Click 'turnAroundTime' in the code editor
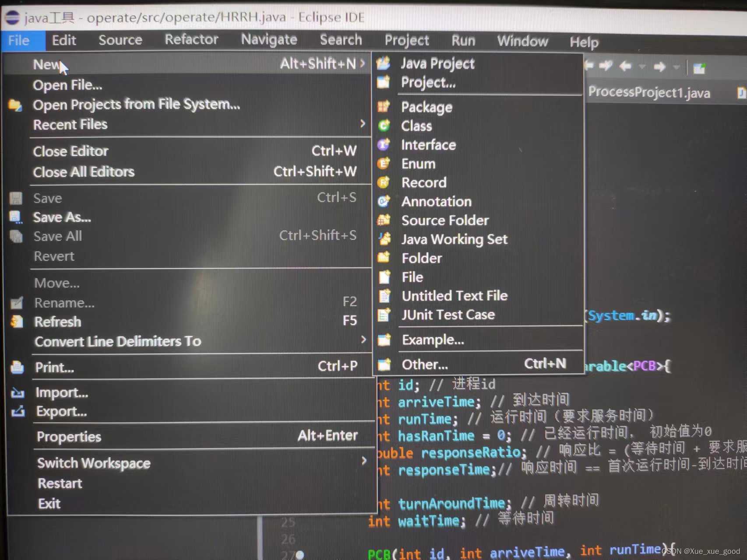 (452, 504)
